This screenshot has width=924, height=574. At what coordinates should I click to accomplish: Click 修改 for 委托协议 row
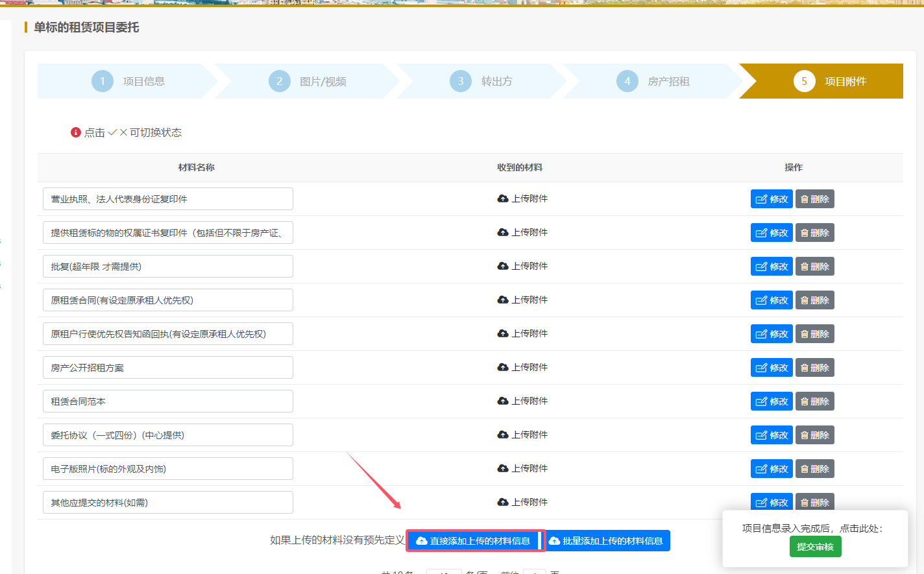point(772,435)
